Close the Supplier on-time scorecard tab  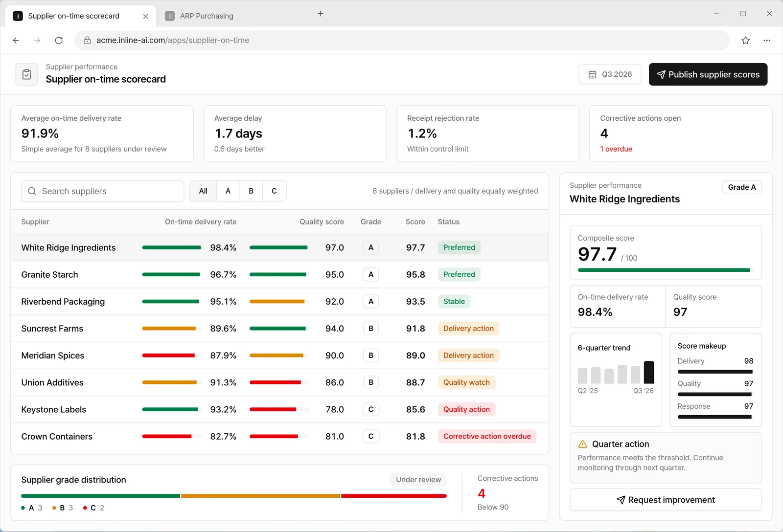click(145, 16)
